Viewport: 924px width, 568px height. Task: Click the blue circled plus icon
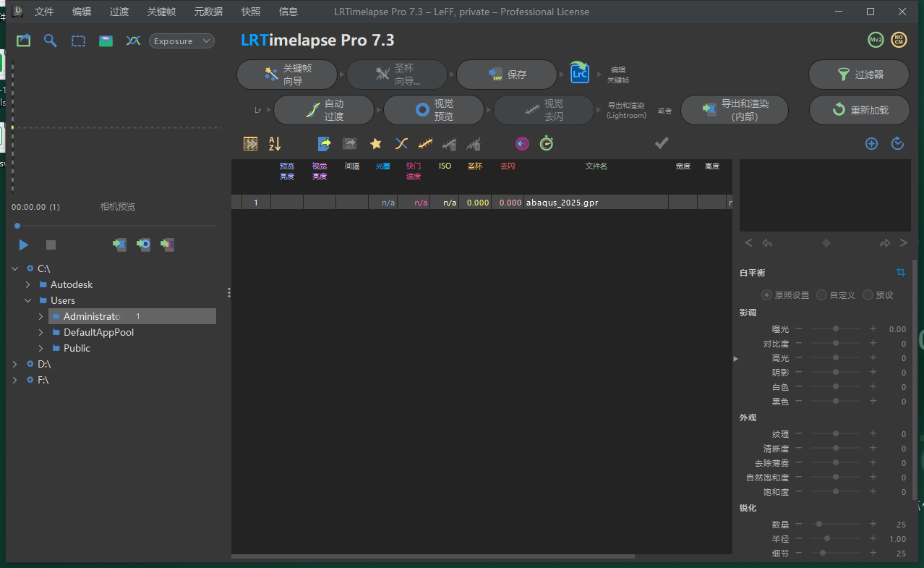coord(871,143)
